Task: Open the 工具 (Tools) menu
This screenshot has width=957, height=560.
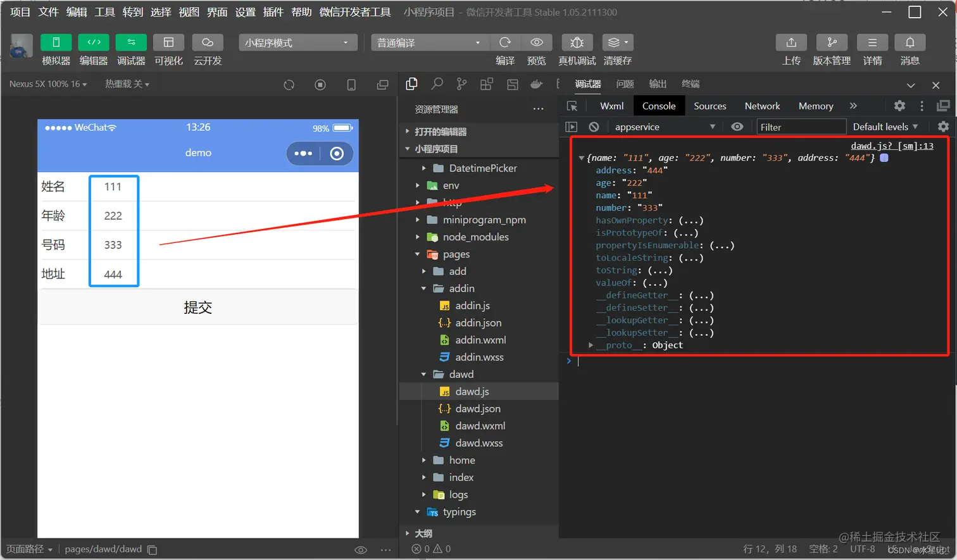Action: click(x=104, y=12)
